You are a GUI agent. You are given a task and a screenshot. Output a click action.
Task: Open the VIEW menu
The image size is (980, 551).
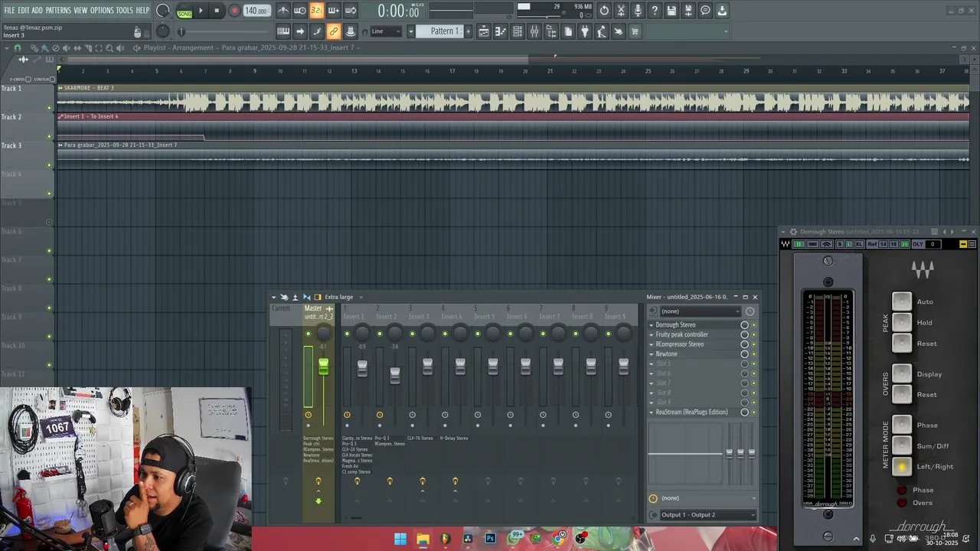[x=80, y=10]
